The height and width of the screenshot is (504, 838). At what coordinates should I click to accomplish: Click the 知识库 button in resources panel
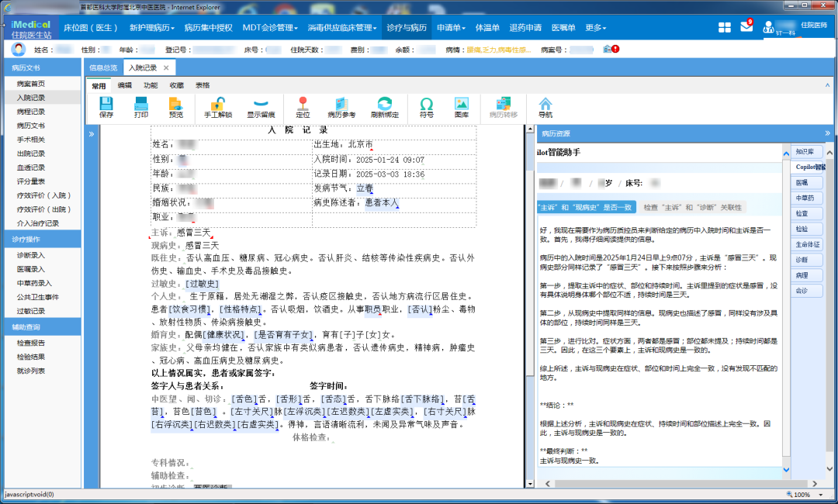click(805, 151)
